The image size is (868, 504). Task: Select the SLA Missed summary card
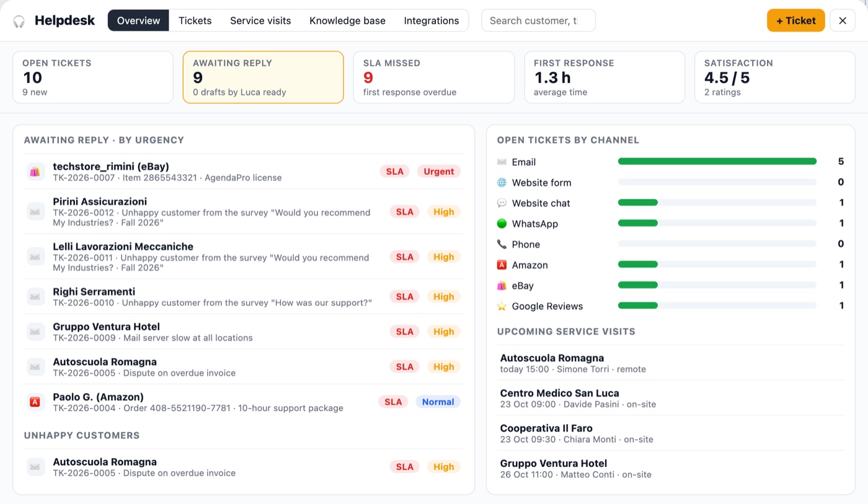(434, 77)
